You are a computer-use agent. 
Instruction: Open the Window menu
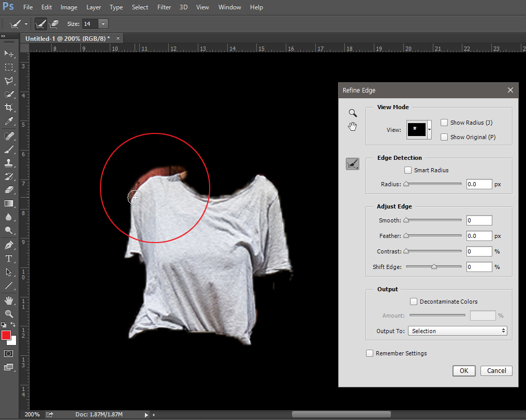coord(229,7)
